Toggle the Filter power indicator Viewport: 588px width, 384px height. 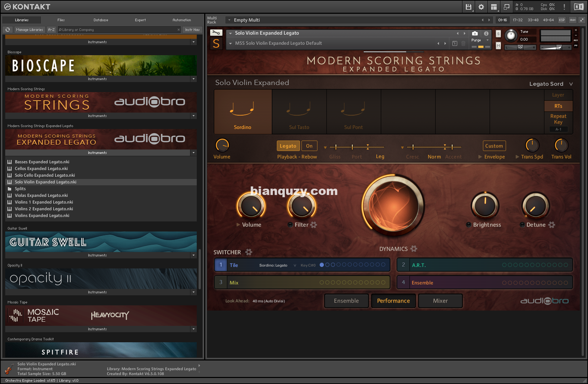point(290,225)
